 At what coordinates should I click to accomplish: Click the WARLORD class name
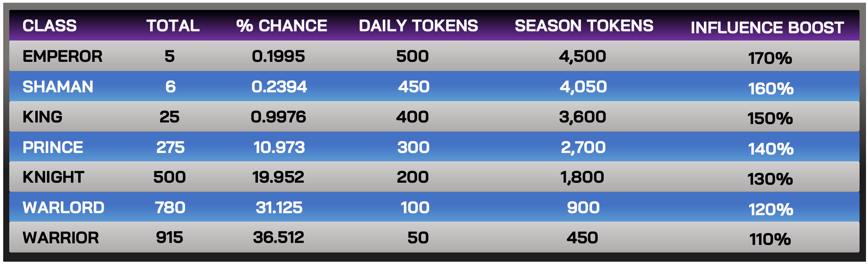pos(64,208)
